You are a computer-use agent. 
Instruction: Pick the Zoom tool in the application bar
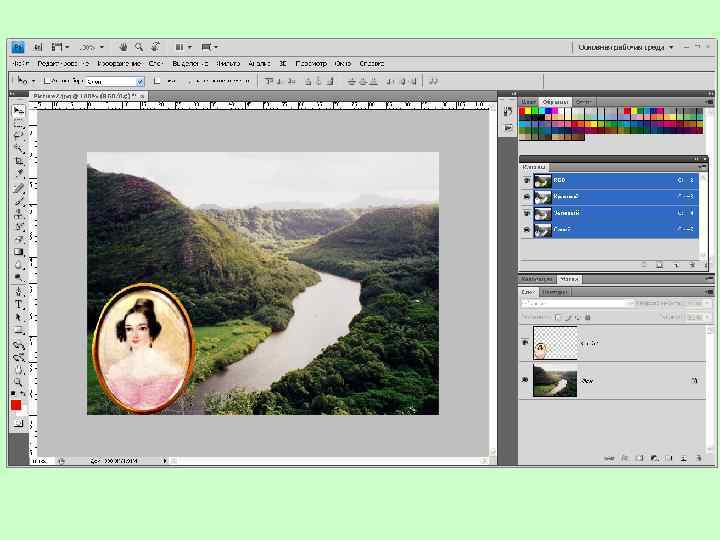coord(139,47)
